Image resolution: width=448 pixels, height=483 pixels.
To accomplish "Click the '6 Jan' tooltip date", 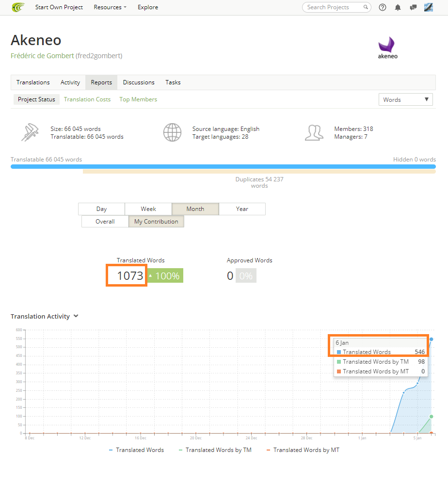I will point(342,342).
